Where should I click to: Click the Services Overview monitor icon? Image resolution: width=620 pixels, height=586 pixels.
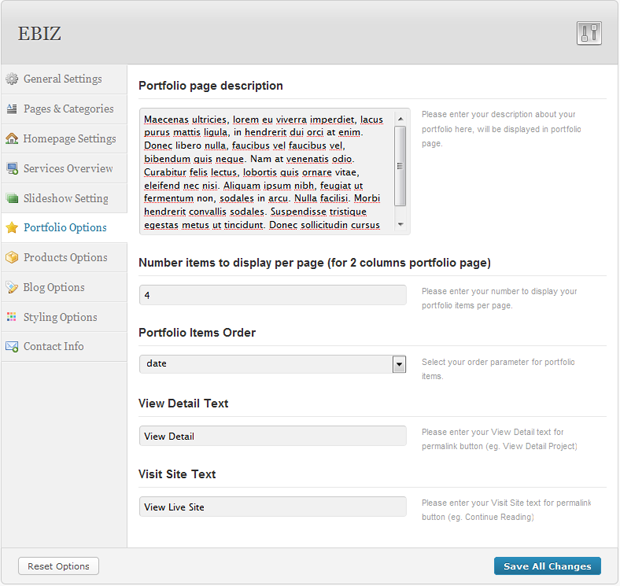[12, 169]
